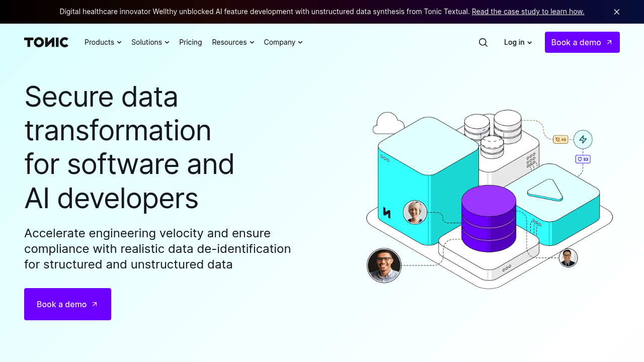Screen dimensions: 644x362
Task: Click the hero Book a demo button
Action: point(67,304)
